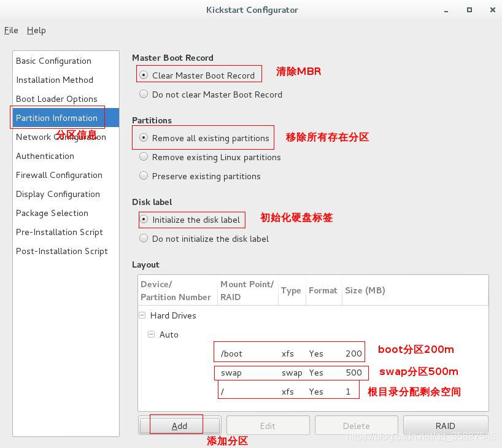Viewport: 502px width, 448px height.
Task: Click Device/Partition Number column header
Action: coord(178,290)
